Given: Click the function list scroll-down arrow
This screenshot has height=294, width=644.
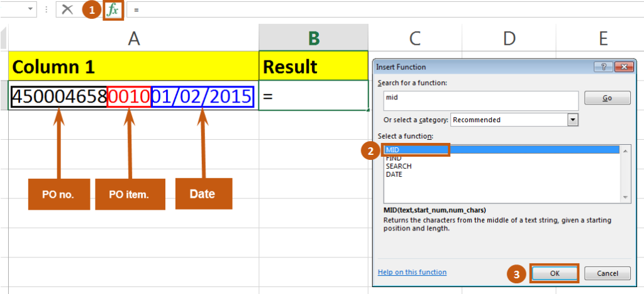Looking at the screenshot, I should pos(625,198).
